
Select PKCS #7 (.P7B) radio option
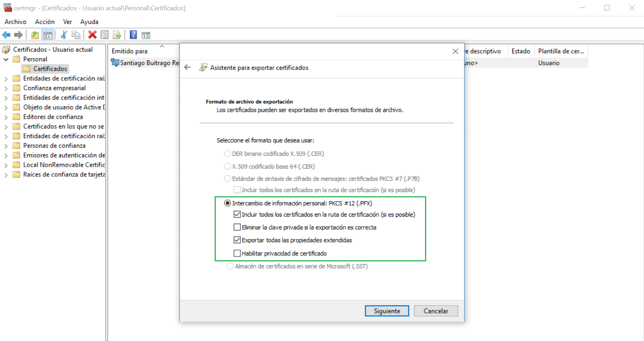click(227, 179)
